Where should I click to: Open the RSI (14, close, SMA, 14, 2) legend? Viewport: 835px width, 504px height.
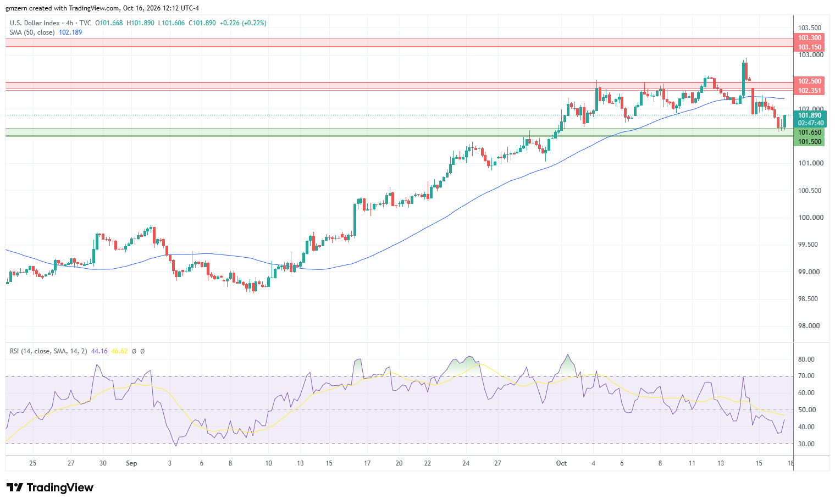[x=48, y=351]
